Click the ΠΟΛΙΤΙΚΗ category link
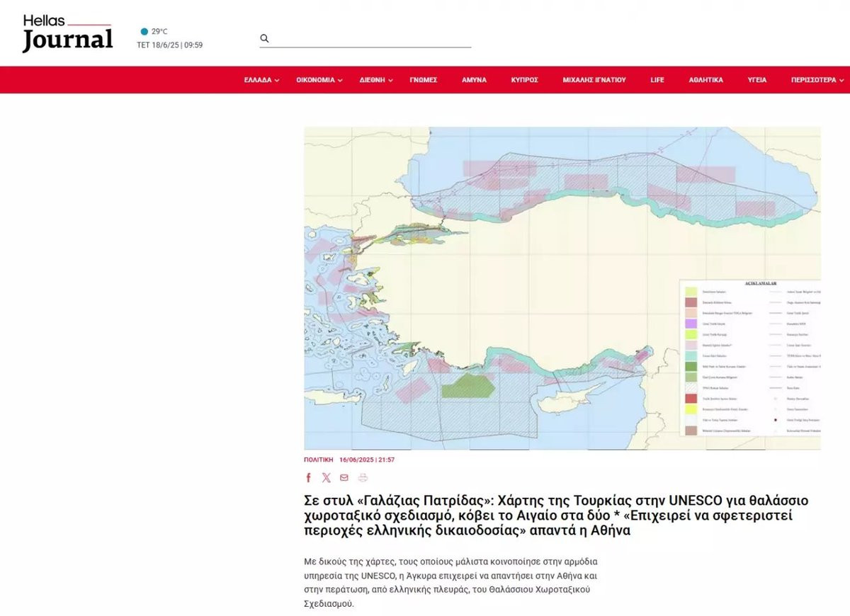The image size is (850, 616). (x=318, y=460)
